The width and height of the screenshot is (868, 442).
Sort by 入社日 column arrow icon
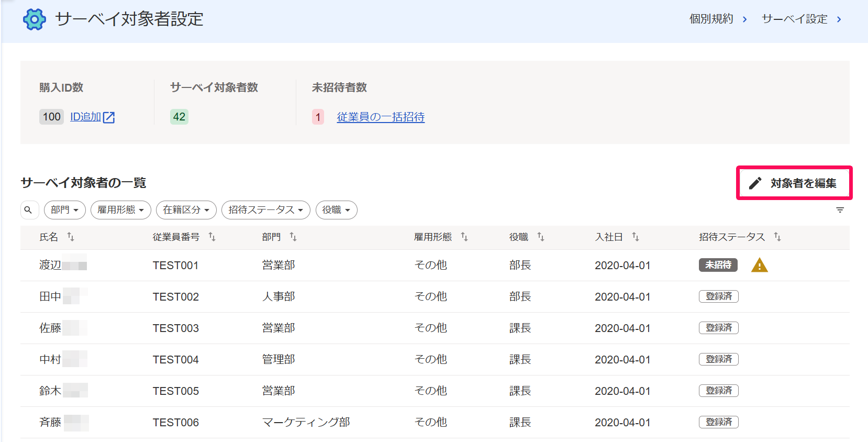pos(636,237)
